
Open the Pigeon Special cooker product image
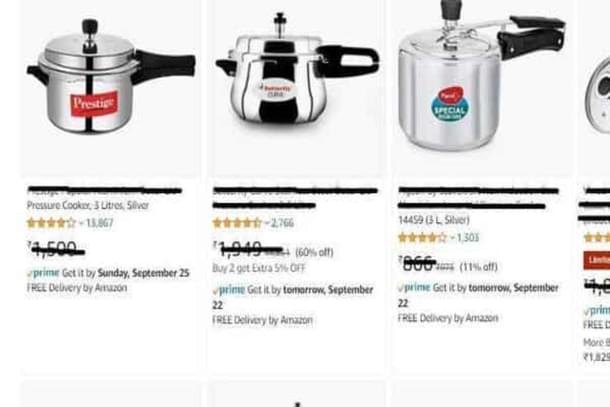[482, 75]
